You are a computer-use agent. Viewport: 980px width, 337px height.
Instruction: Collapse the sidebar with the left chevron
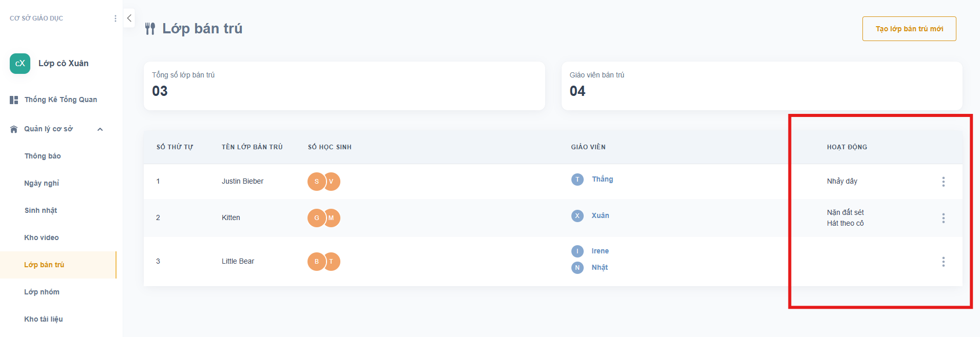tap(129, 18)
